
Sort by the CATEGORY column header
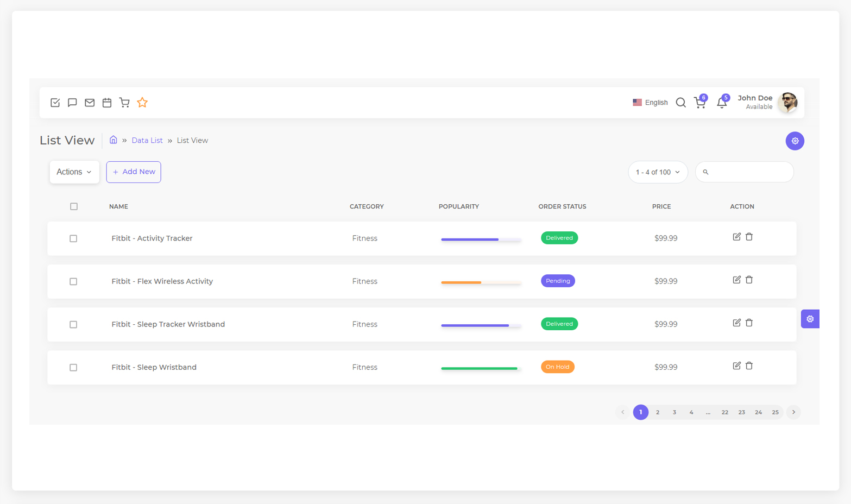point(367,206)
